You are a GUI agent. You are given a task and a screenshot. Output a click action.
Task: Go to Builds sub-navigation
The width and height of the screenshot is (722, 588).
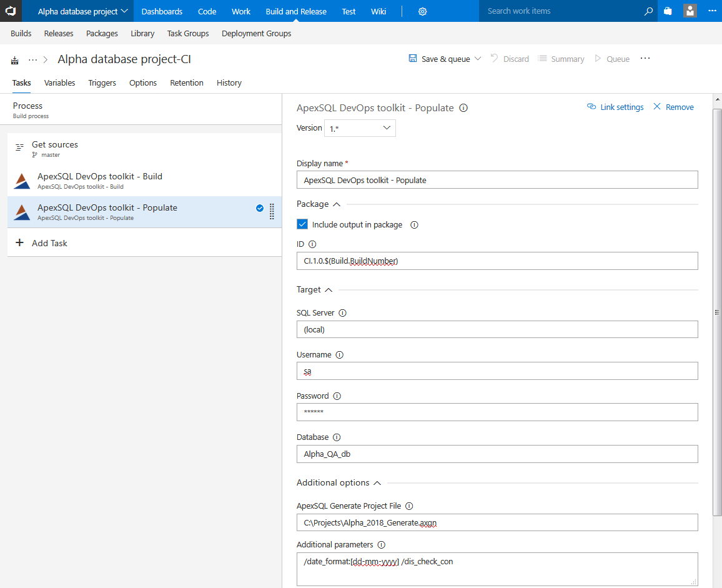coord(21,34)
